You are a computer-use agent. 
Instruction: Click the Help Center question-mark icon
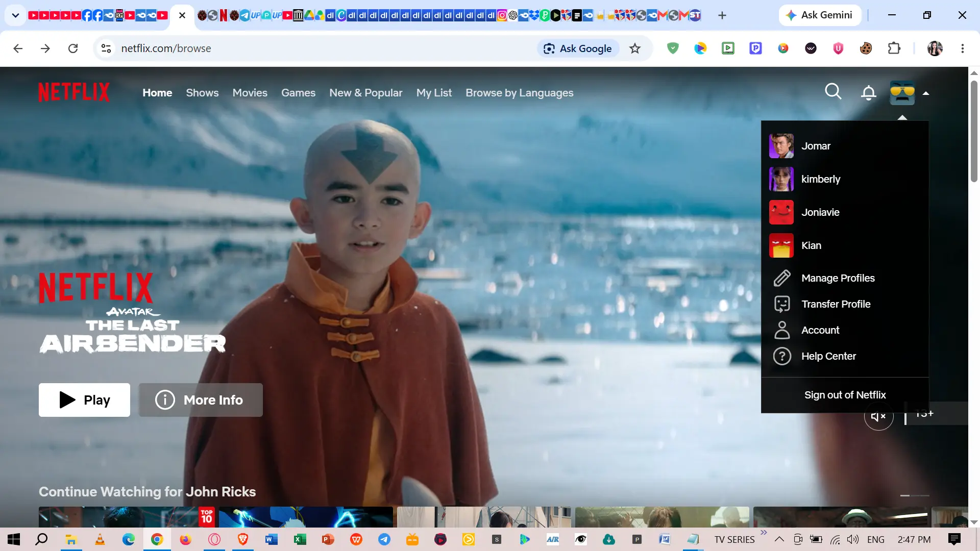[x=781, y=356]
